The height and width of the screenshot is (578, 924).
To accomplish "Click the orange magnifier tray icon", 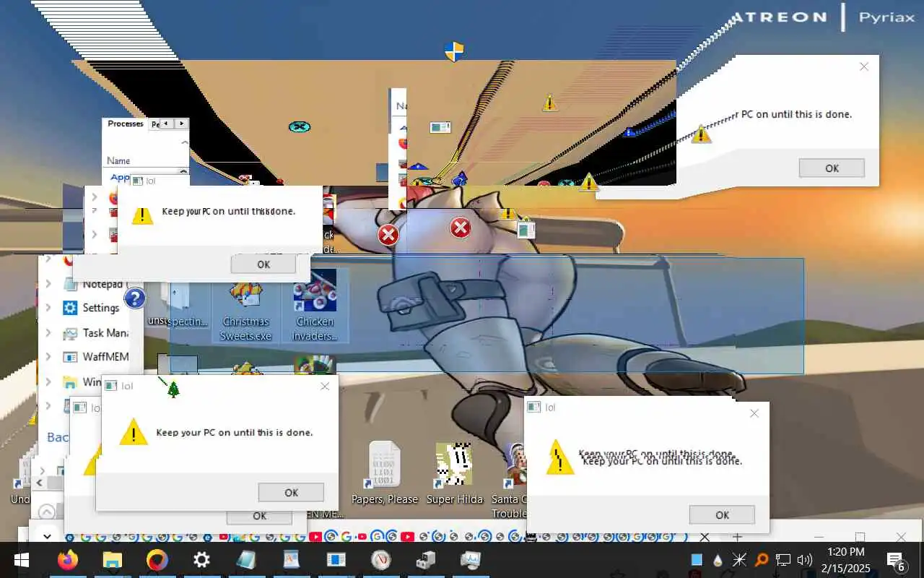I will pyautogui.click(x=761, y=560).
